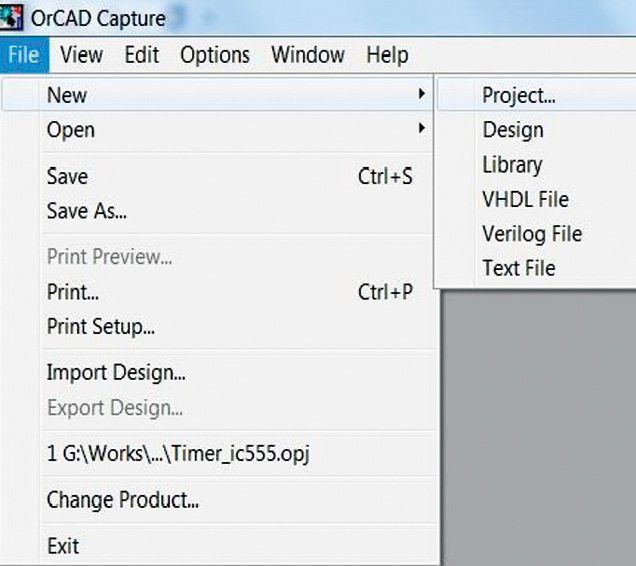The height and width of the screenshot is (566, 636).
Task: Choose Project... from the New submenu
Action: click(x=519, y=96)
